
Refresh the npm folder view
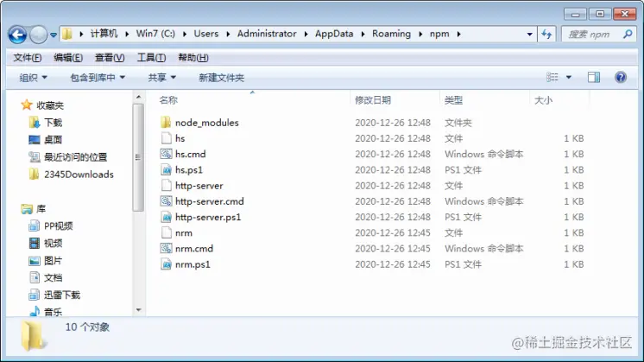546,34
